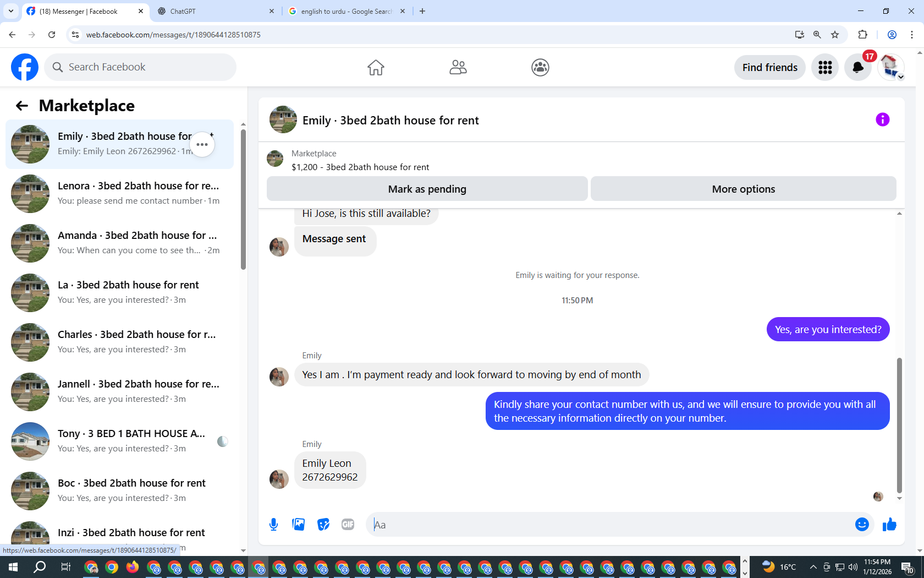Viewport: 924px width, 578px height.
Task: Open the Facebook menu grid icon
Action: point(825,67)
